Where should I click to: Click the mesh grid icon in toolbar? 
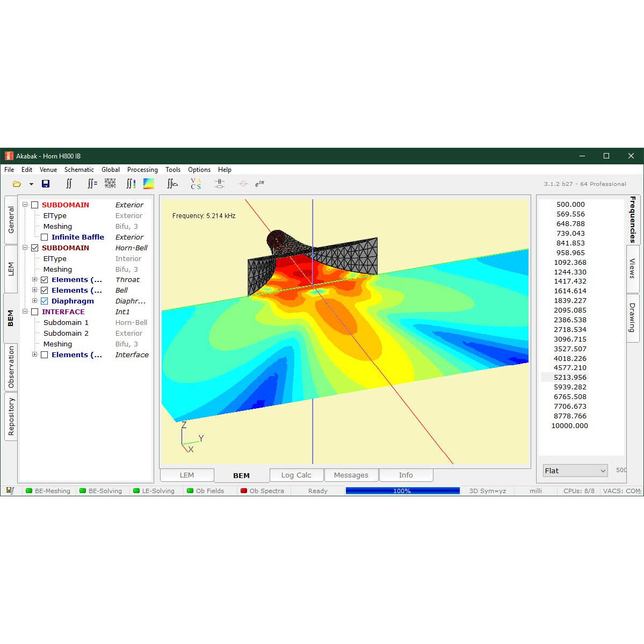coord(110,184)
